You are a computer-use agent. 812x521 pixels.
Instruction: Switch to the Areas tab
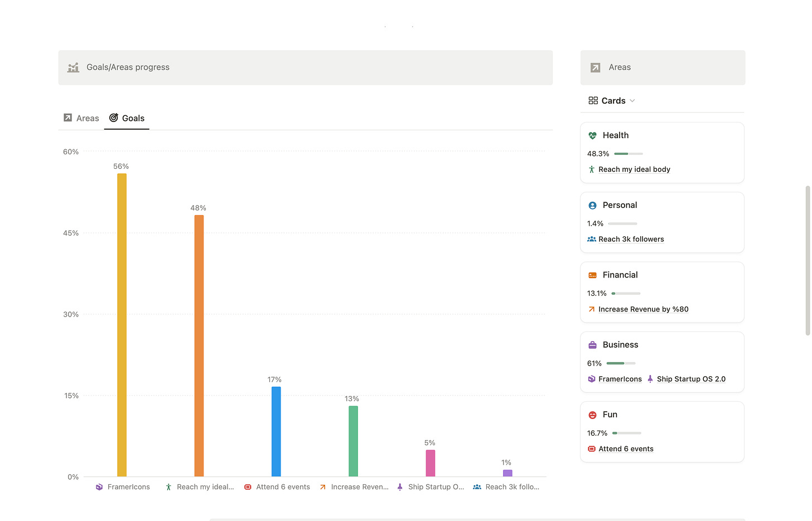[x=81, y=118]
